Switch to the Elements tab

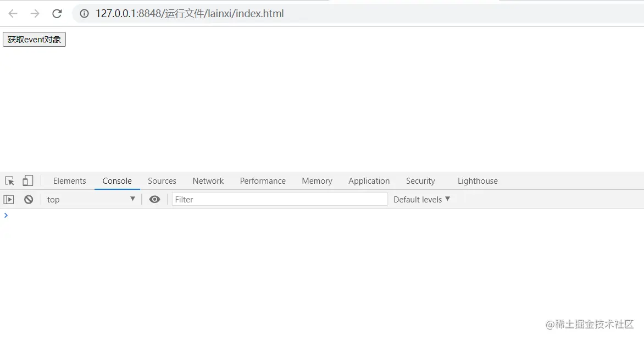[x=69, y=181]
